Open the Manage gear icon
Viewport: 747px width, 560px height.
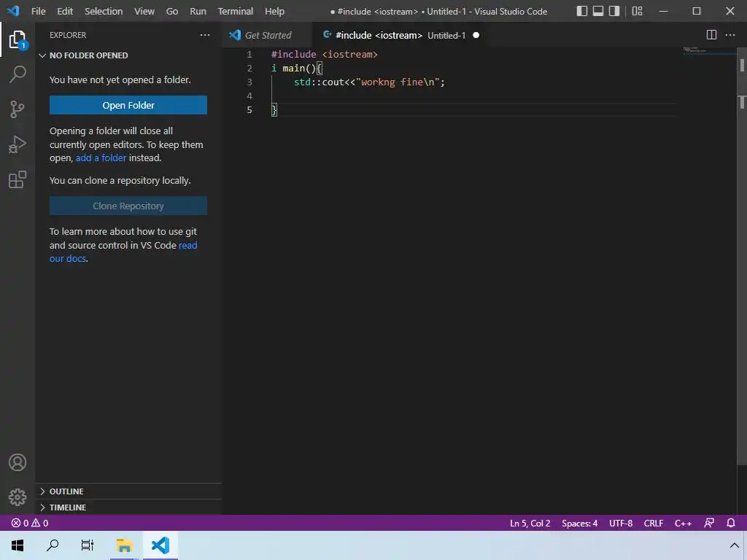pyautogui.click(x=18, y=497)
